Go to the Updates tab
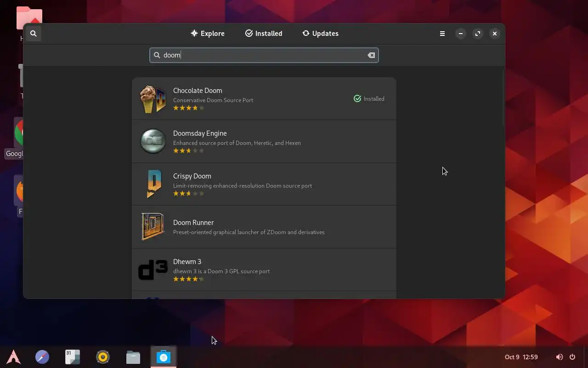Screen dimensions: 588x368 click(320, 34)
